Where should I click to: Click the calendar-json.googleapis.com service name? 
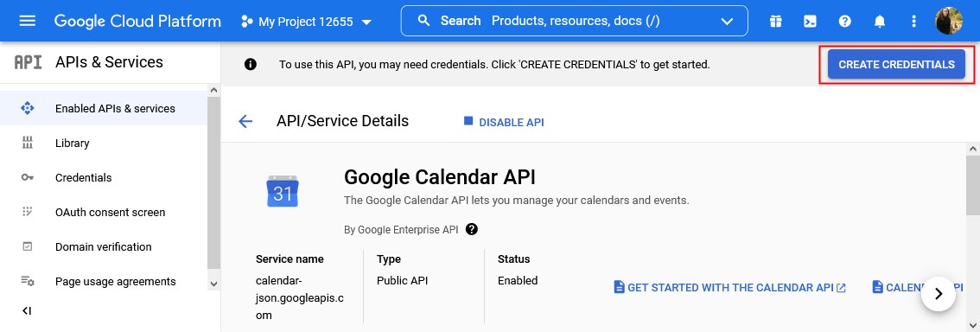coord(299,297)
